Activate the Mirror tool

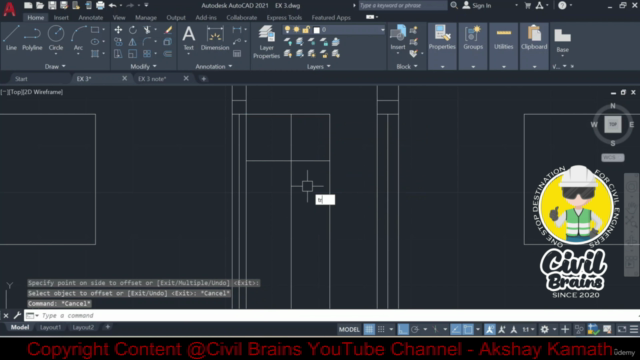(133, 42)
